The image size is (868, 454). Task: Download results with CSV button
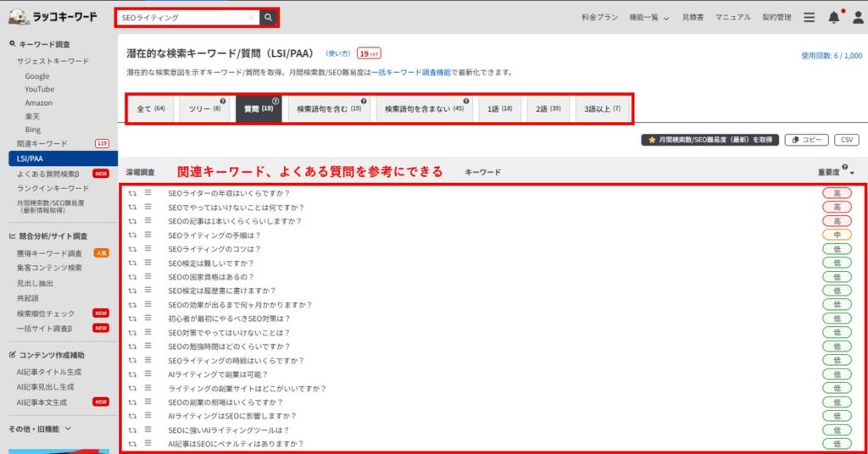847,140
